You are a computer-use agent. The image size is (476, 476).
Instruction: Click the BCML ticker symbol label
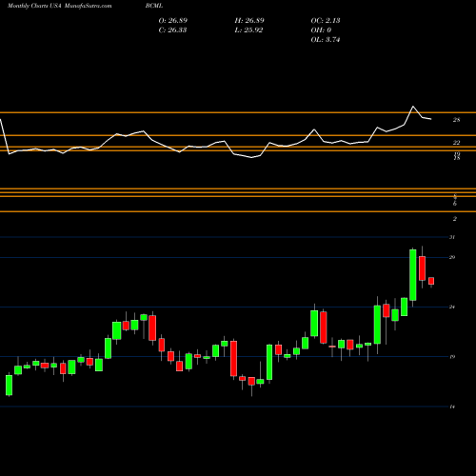click(154, 6)
